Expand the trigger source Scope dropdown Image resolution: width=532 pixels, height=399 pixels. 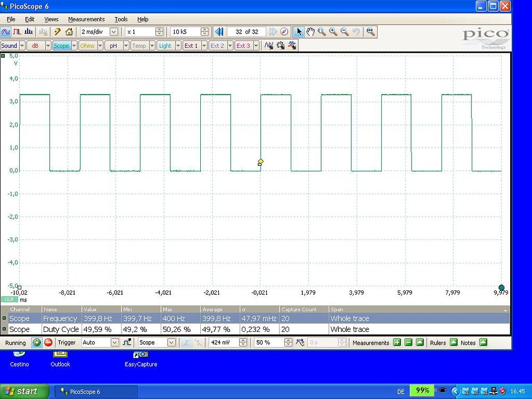[x=171, y=343]
